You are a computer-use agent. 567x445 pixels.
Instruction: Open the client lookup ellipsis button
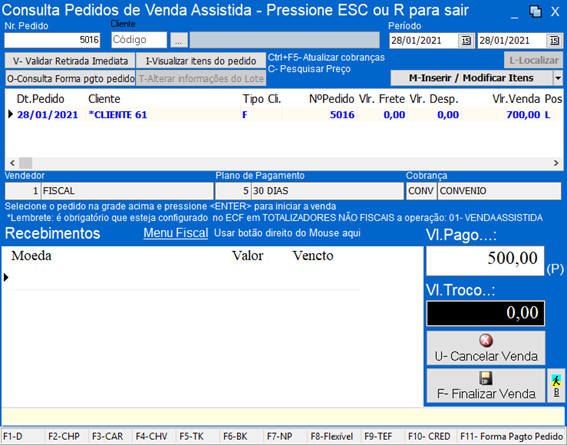pos(179,40)
